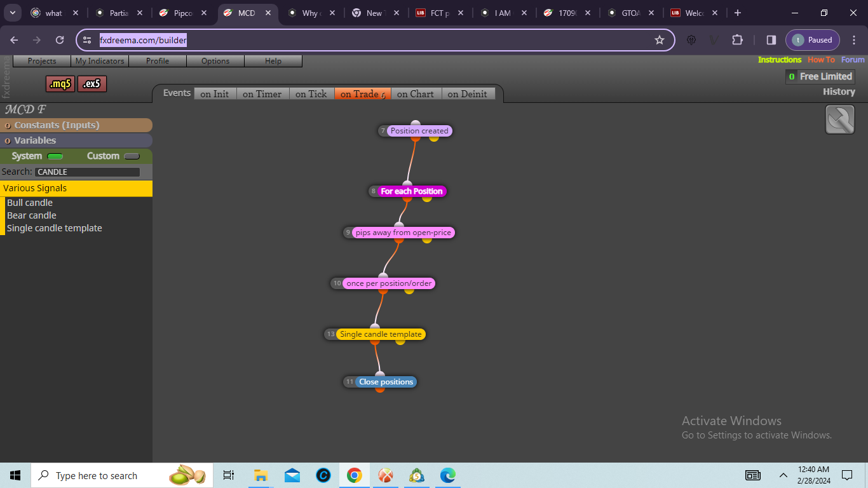Open the Mail app from taskbar
The width and height of the screenshot is (868, 488).
point(292,475)
